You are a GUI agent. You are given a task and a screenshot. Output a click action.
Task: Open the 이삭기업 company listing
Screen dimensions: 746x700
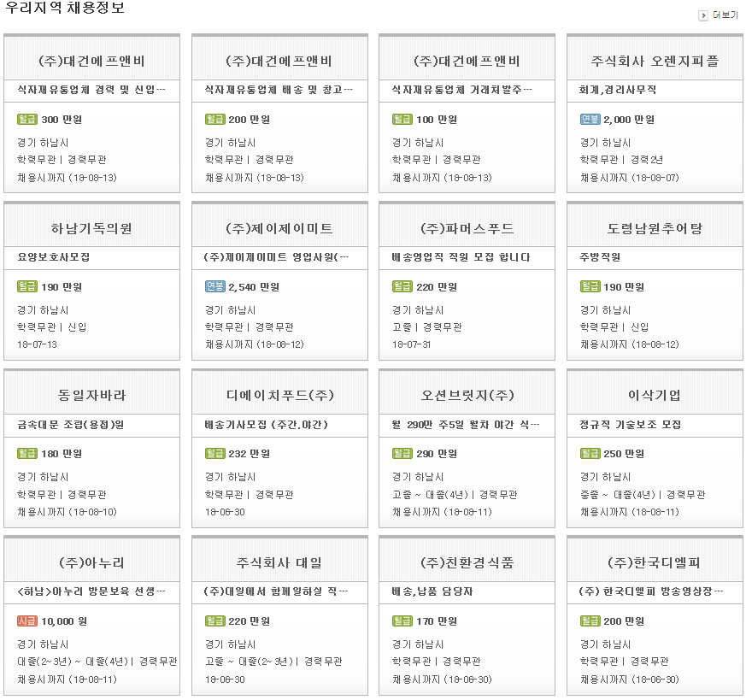click(655, 396)
